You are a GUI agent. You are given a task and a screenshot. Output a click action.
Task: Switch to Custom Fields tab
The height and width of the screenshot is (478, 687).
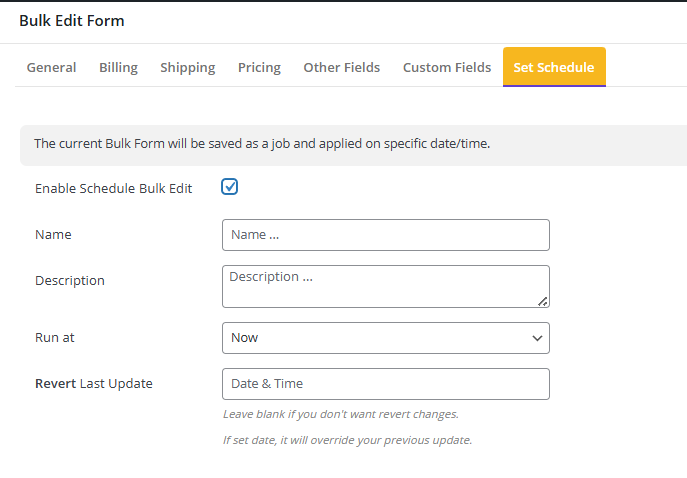(446, 67)
